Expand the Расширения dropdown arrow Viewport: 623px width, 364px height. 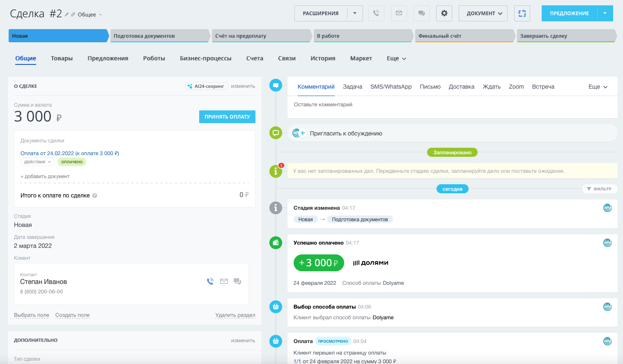pos(355,13)
